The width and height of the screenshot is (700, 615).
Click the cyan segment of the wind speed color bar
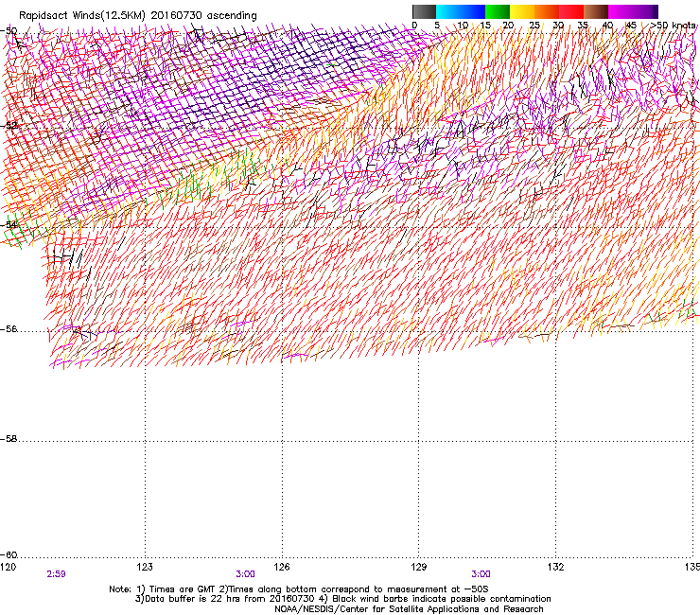pos(448,11)
